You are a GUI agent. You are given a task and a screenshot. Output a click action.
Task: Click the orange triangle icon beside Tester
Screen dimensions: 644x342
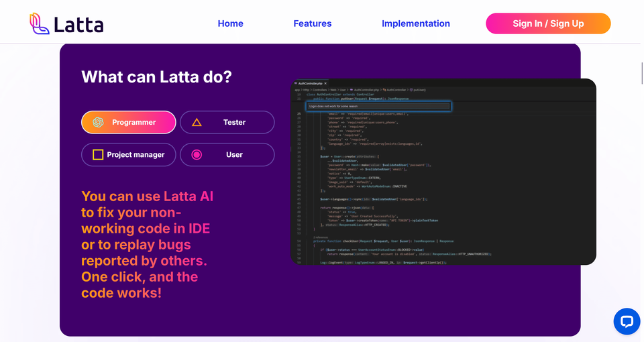(197, 122)
